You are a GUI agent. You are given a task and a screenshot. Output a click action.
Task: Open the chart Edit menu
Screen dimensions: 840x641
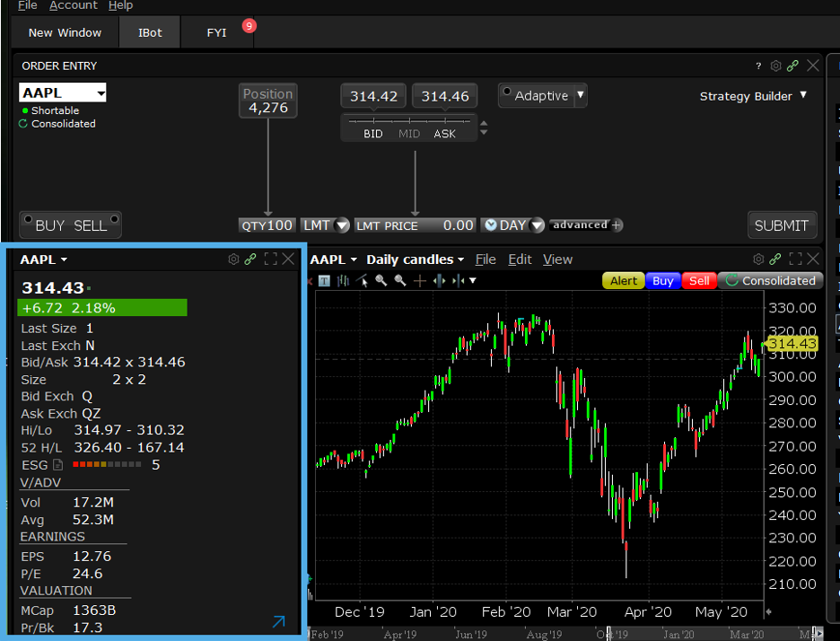[x=520, y=259]
